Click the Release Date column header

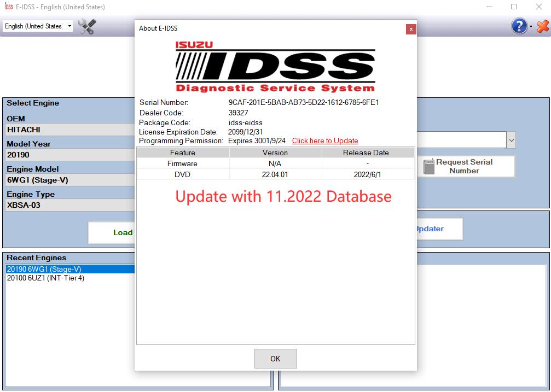[368, 153]
